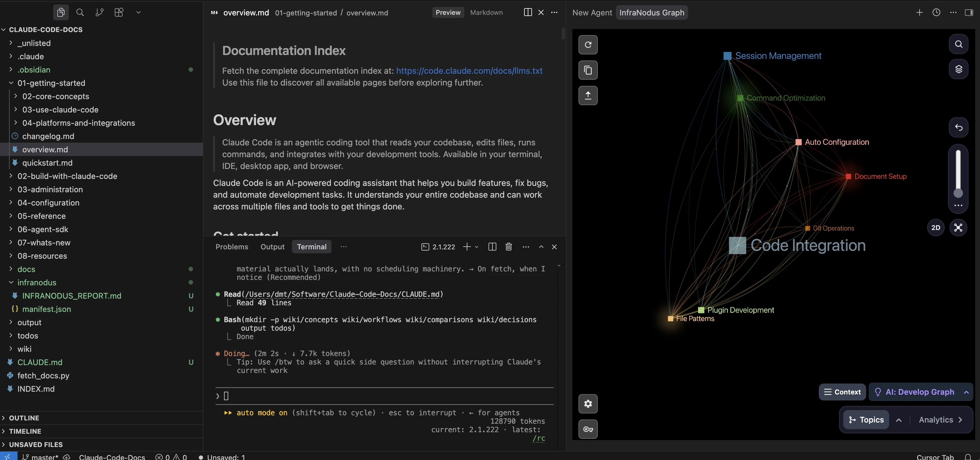
Task: Expand the Topics chevron
Action: click(x=898, y=420)
